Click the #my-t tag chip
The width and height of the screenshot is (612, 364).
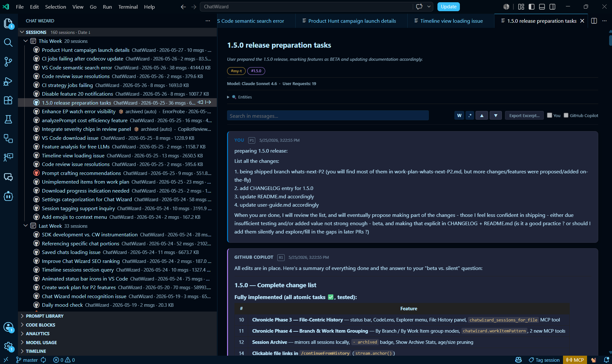click(x=236, y=71)
